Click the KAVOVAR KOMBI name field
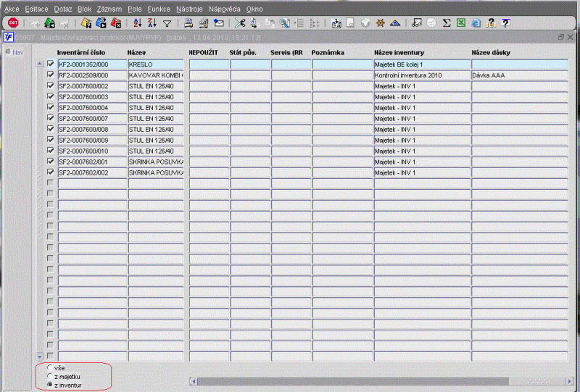580x392 pixels. pos(156,75)
